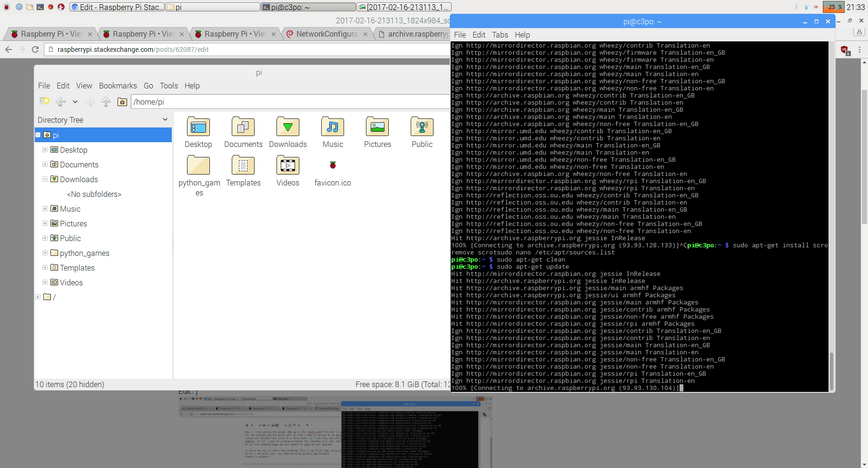Screen dimensions: 868x468
Task: Expand the Templates node in the directory tree
Action: click(45, 267)
